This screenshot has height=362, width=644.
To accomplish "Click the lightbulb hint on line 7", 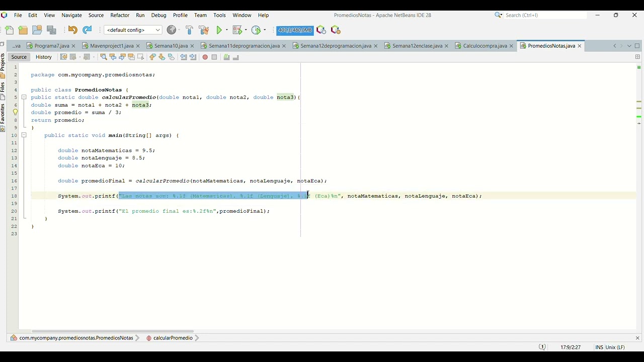I will pos(15,113).
